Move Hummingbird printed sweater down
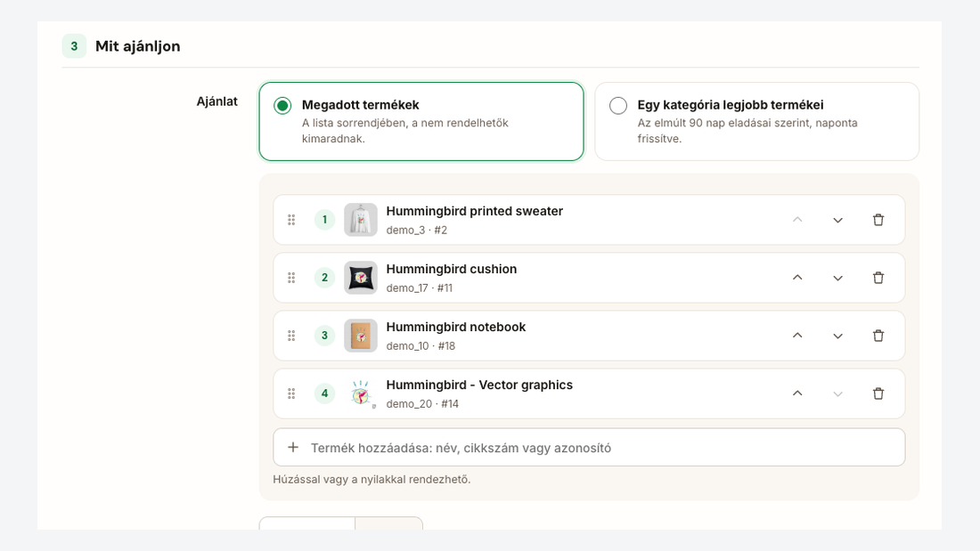Screen dimensions: 980x551 (x=838, y=220)
